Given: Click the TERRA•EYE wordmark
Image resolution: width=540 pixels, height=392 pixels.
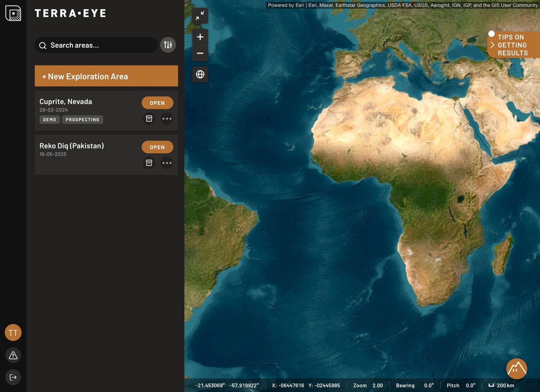Looking at the screenshot, I should [x=71, y=13].
